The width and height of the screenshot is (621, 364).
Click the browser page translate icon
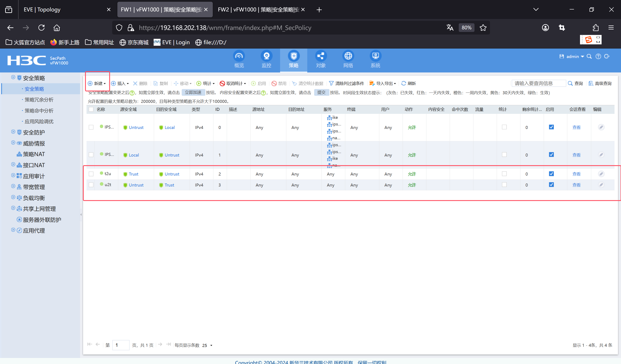450,28
